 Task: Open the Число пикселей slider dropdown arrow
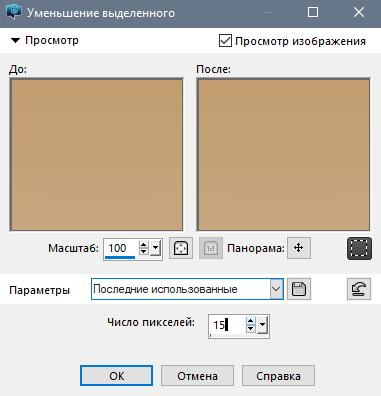(263, 325)
